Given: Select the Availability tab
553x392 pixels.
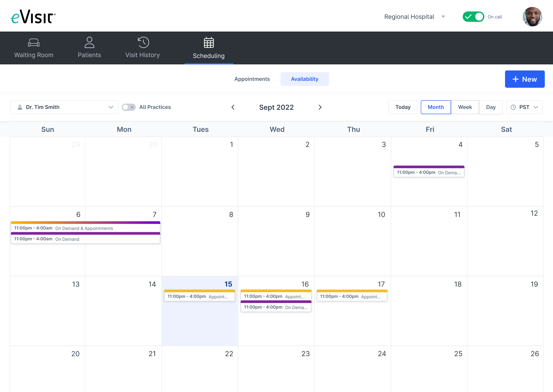Looking at the screenshot, I should (x=304, y=79).
